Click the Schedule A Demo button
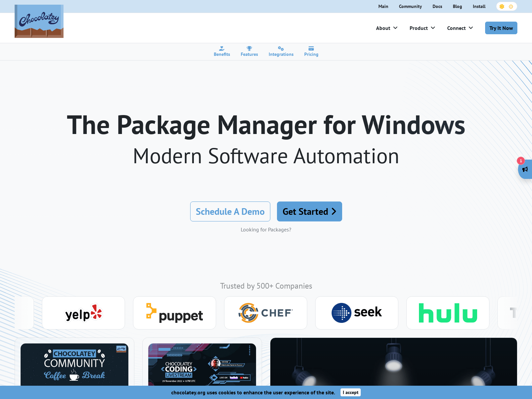The width and height of the screenshot is (532, 399). (x=230, y=211)
